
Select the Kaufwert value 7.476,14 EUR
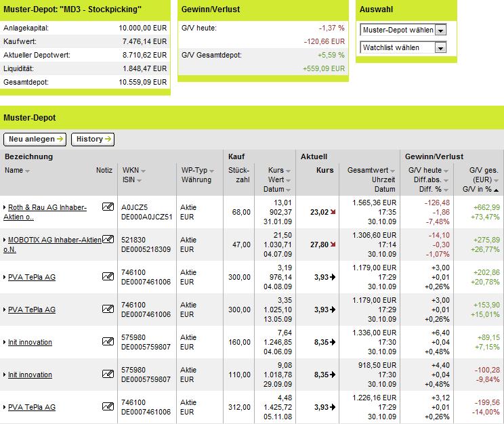[145, 41]
